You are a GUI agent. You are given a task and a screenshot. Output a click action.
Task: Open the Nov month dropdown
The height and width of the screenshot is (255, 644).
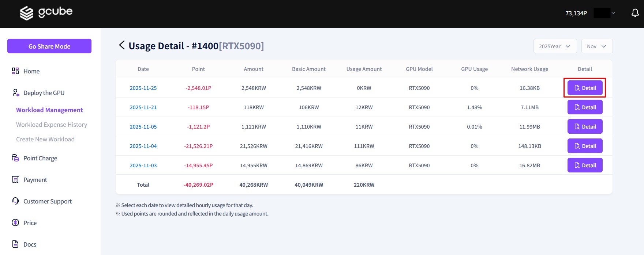pos(597,46)
